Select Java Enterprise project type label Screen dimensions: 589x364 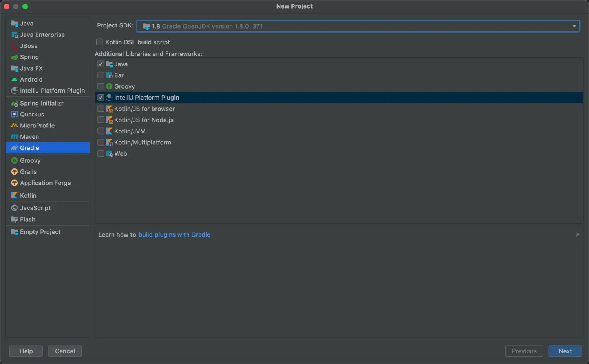click(x=42, y=35)
